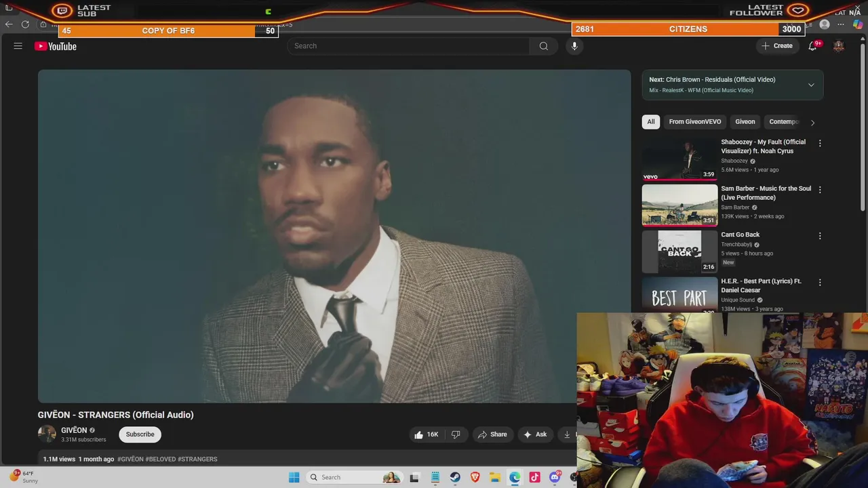Image resolution: width=868 pixels, height=488 pixels.
Task: Open H.E.R. - Best Part (Lyrics) title
Action: pyautogui.click(x=761, y=285)
